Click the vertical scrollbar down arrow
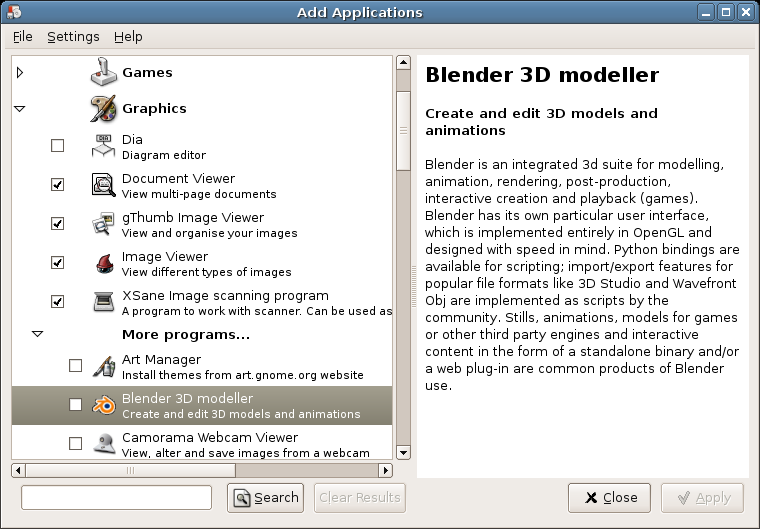The width and height of the screenshot is (760, 529). point(403,452)
